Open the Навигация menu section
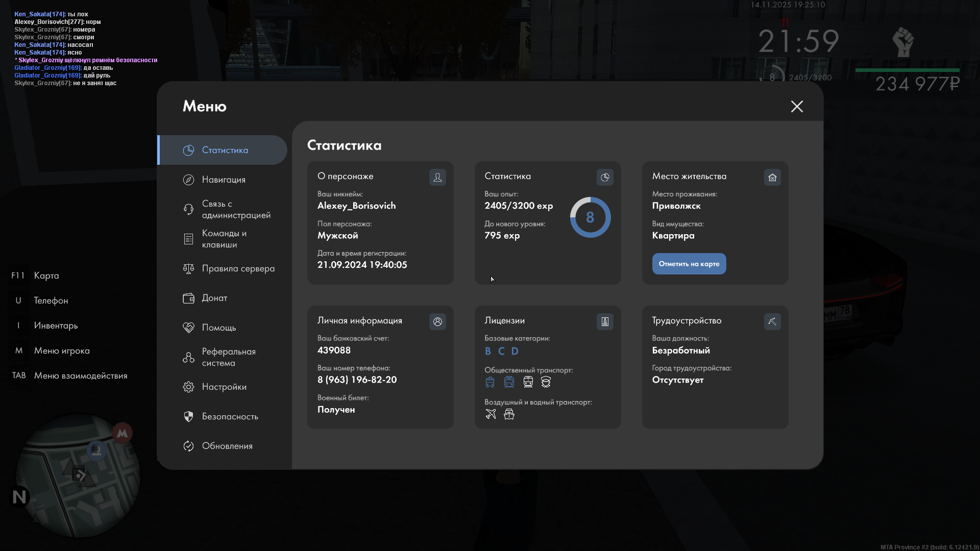Viewport: 980px width, 551px height. (x=224, y=180)
